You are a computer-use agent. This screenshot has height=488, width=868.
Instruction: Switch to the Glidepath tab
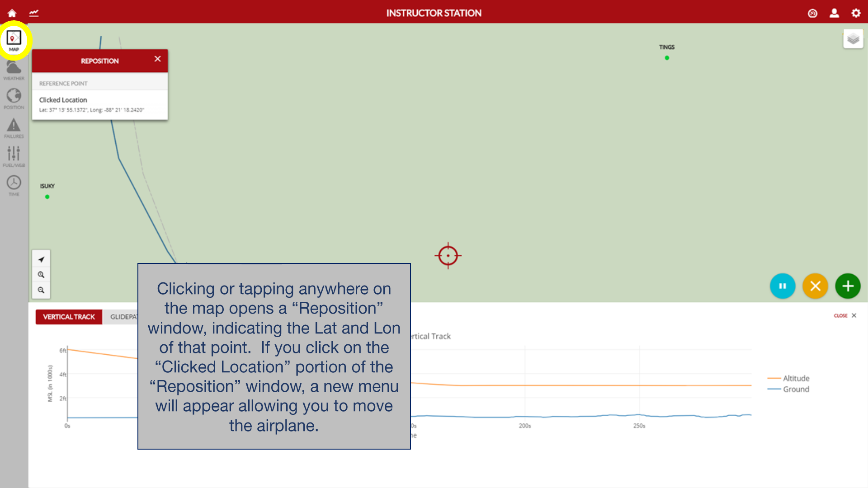coord(121,317)
